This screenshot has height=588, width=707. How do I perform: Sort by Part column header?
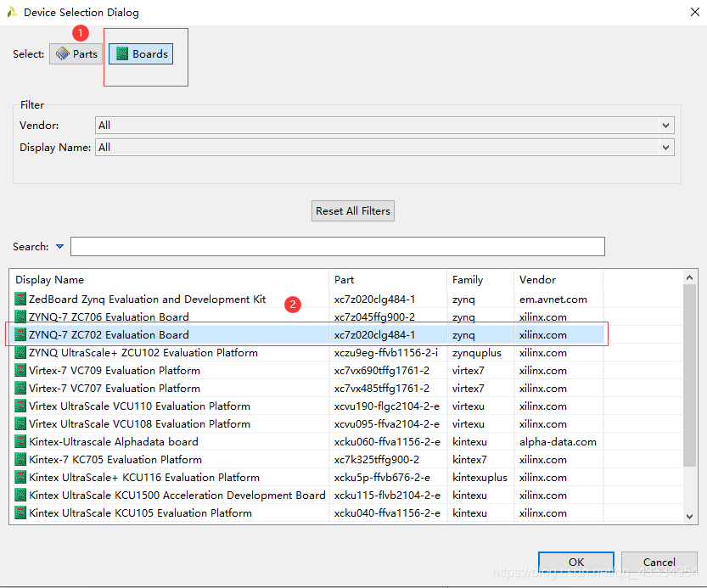click(389, 279)
